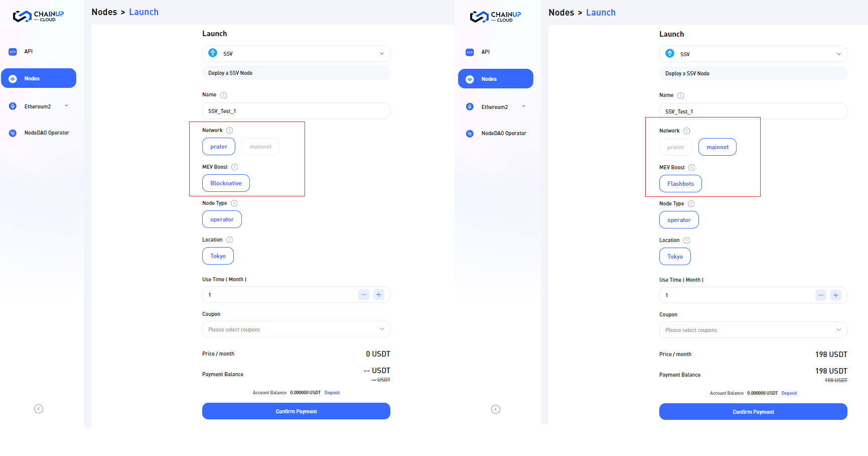
Task: Click the Name field in right panel
Action: 753,111
